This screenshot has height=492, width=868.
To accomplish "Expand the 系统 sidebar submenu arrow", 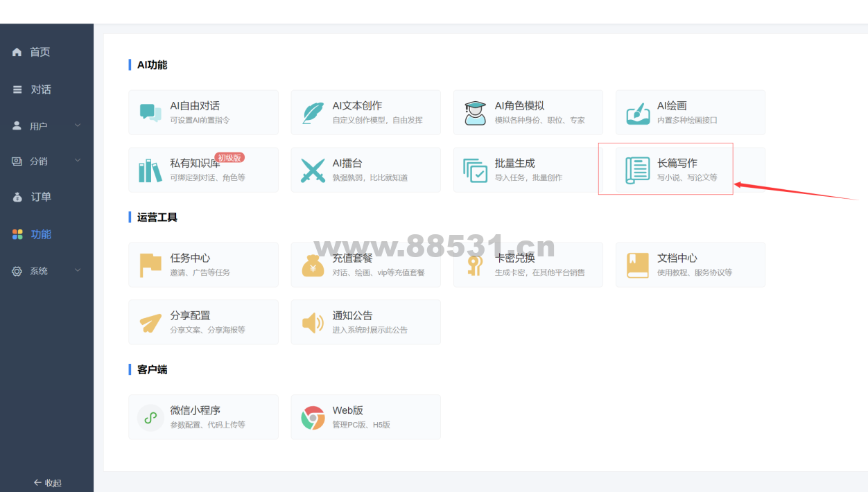I will click(78, 270).
